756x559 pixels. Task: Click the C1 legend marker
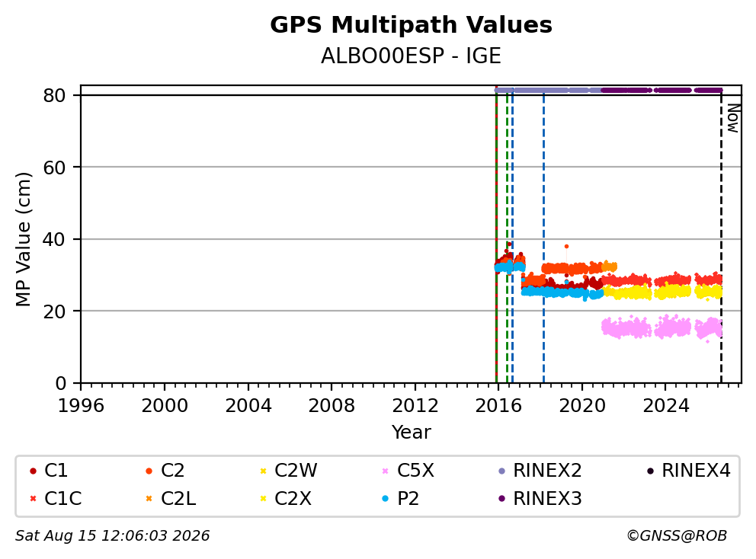[33, 471]
